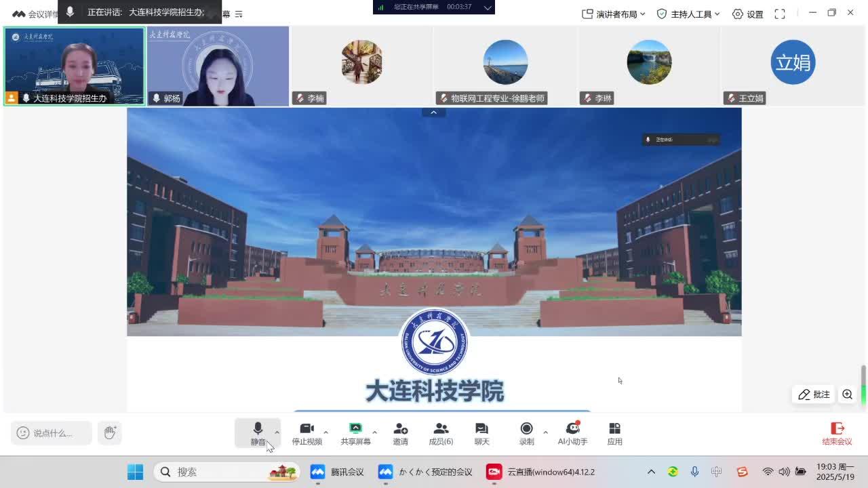Screen dimensions: 868x488
Task: Switch to かくかく预定的会议 taskbar window
Action: (426, 472)
